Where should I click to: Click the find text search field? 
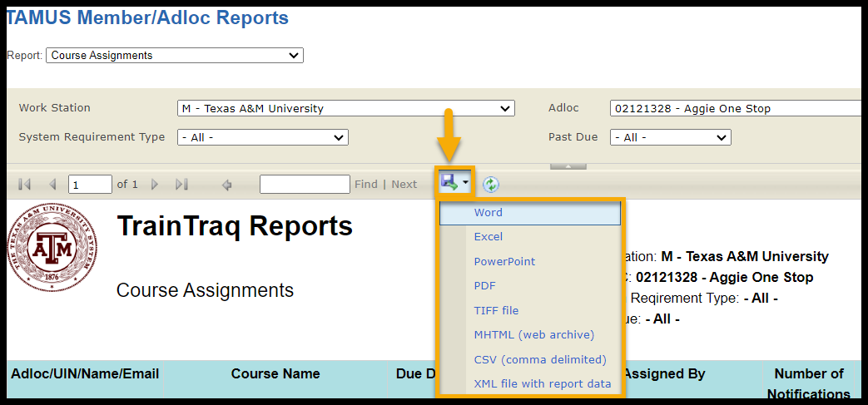(x=305, y=185)
